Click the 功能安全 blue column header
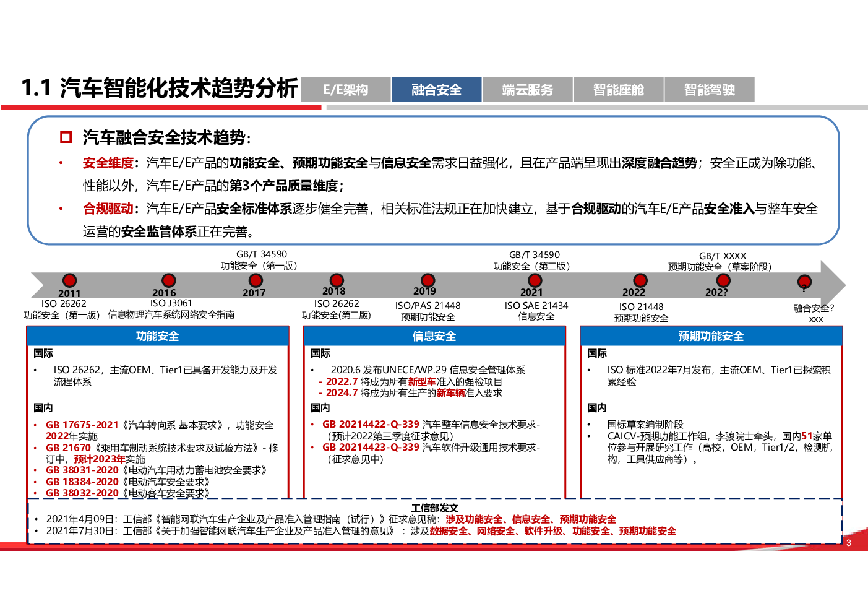 point(158,336)
